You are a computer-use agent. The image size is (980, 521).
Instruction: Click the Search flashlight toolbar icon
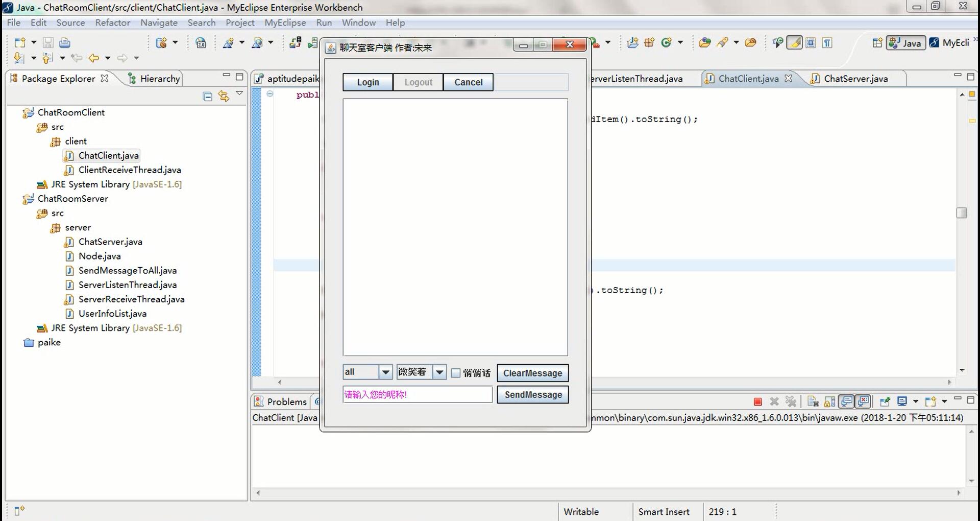(x=722, y=43)
